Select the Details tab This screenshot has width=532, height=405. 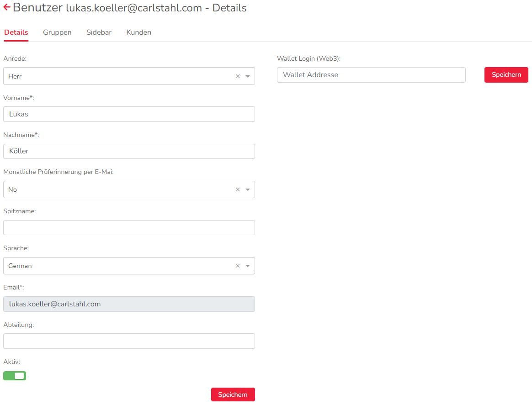pyautogui.click(x=16, y=32)
